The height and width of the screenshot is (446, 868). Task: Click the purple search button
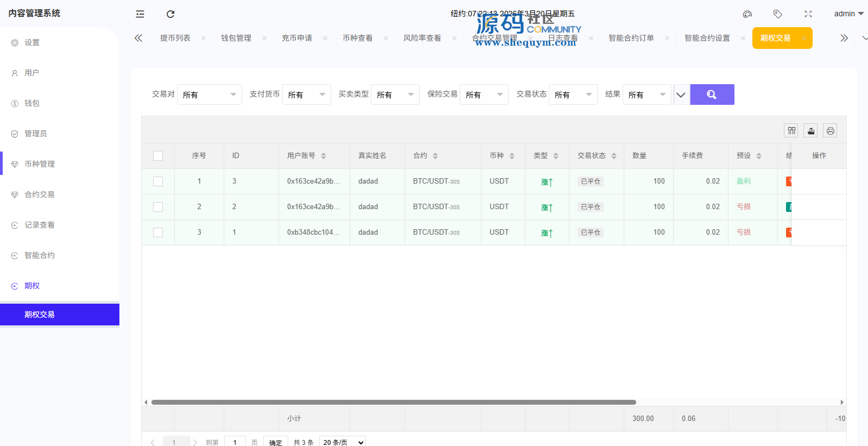tap(712, 95)
